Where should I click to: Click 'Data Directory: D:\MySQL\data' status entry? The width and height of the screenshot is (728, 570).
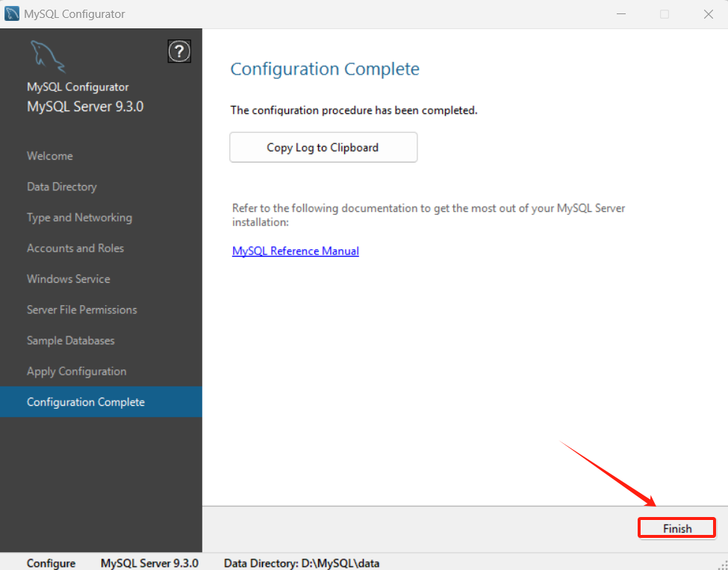pyautogui.click(x=302, y=563)
